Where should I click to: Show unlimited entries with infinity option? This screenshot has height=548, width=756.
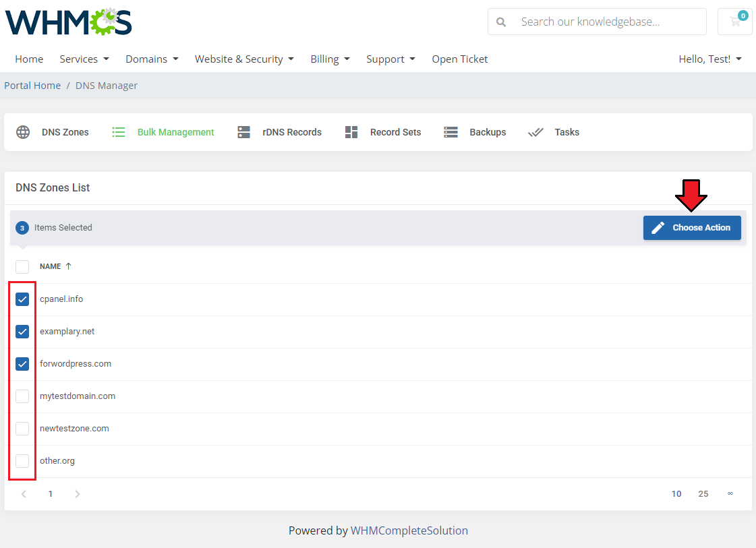click(x=730, y=493)
